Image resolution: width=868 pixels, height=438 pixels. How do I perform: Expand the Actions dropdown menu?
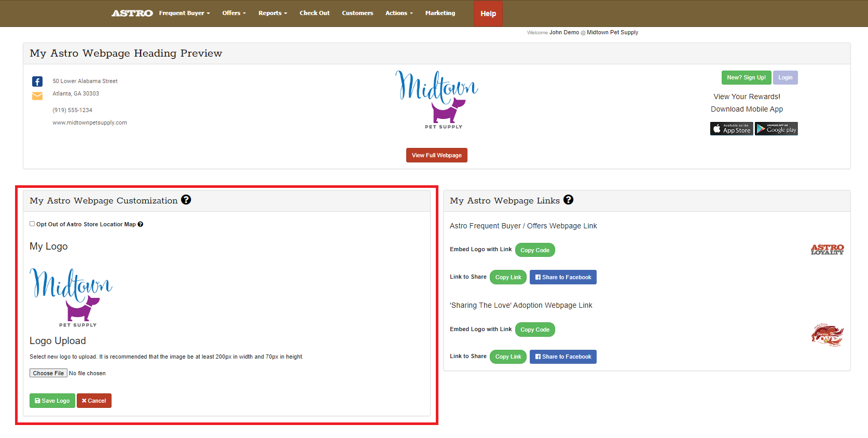[x=398, y=13]
